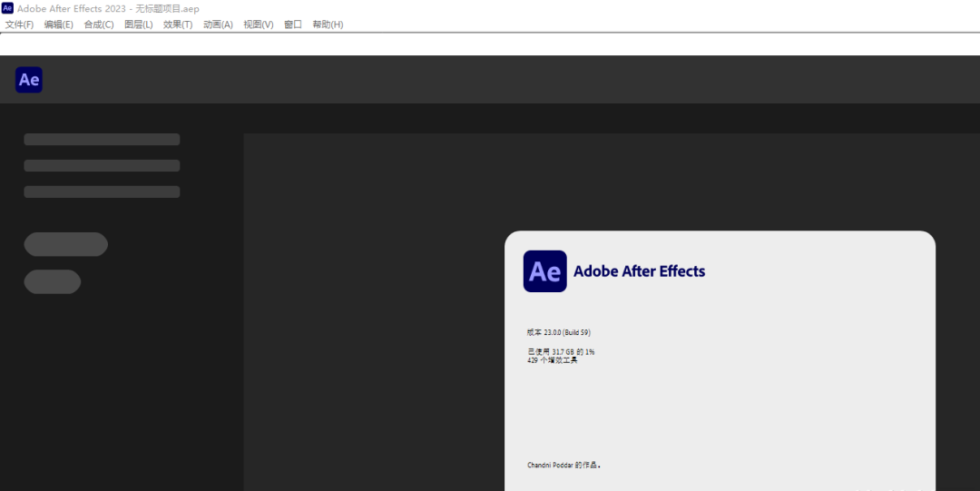Image resolution: width=980 pixels, height=491 pixels.
Task: Click the first placeholder bar in the left sidebar
Action: pyautogui.click(x=102, y=140)
